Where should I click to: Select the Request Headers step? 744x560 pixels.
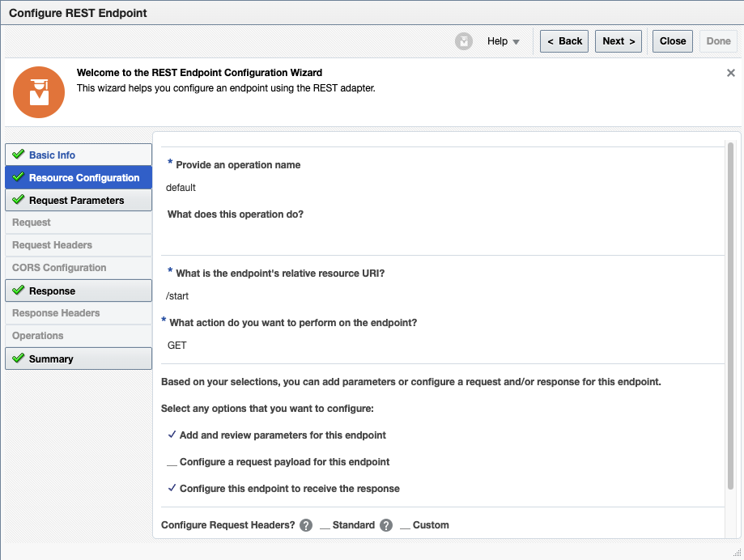point(79,245)
